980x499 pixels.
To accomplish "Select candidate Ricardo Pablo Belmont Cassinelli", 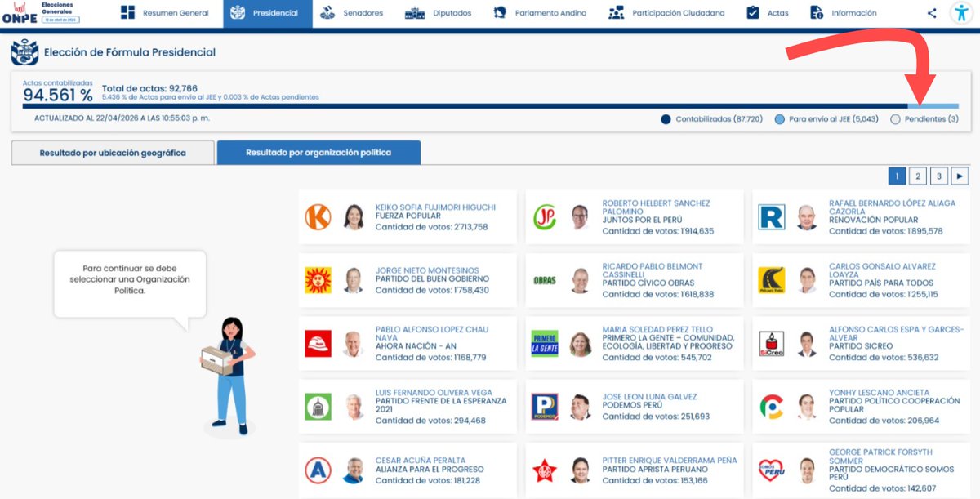I will 635,280.
